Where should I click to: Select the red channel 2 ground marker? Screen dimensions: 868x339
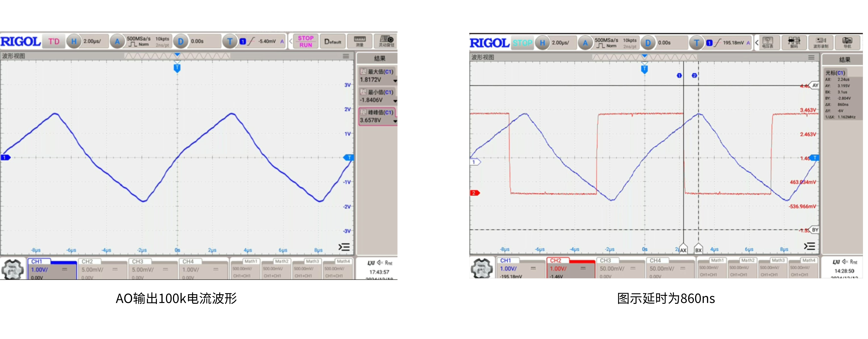point(475,193)
